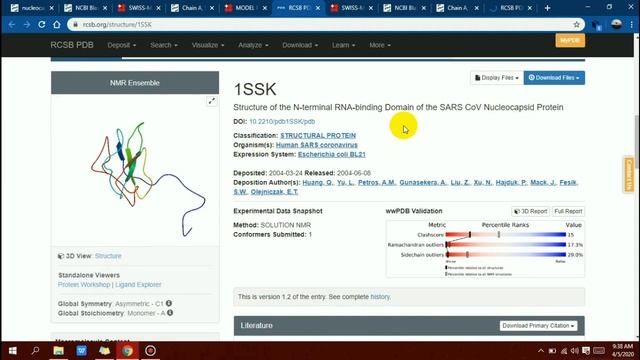640x360 pixels.
Task: Switch to the nucleocapsid browser tab
Action: pyautogui.click(x=31, y=8)
